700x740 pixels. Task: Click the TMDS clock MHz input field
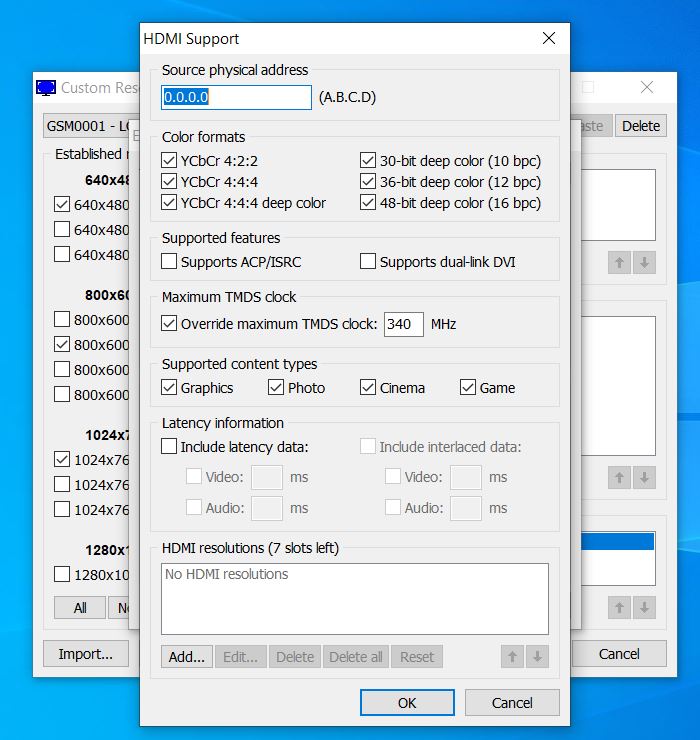(403, 324)
